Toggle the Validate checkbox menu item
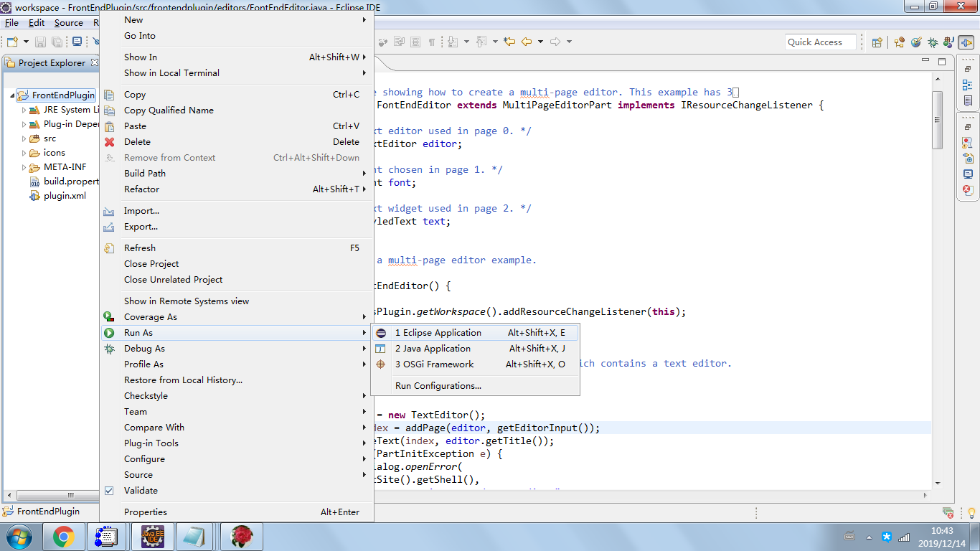 click(x=109, y=491)
